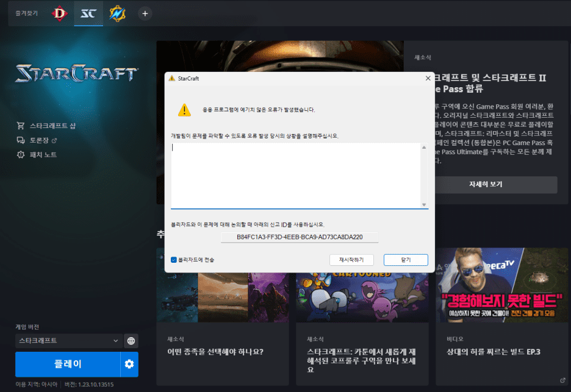The height and width of the screenshot is (392, 571).
Task: Open play options gear next to 플레이
Action: (x=129, y=364)
